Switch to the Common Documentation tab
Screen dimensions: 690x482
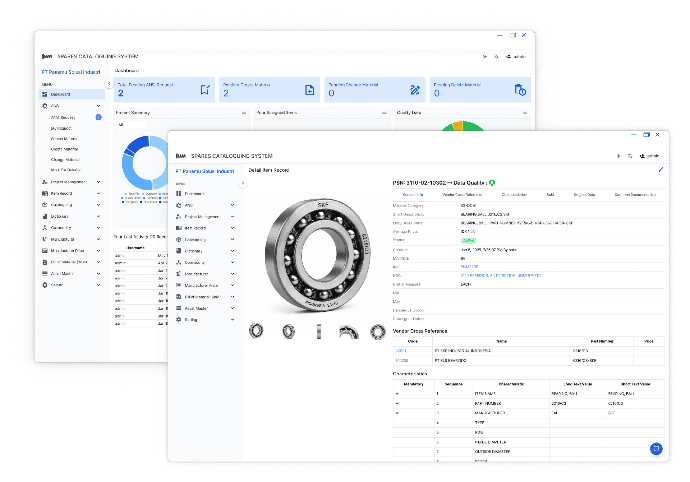tap(635, 194)
